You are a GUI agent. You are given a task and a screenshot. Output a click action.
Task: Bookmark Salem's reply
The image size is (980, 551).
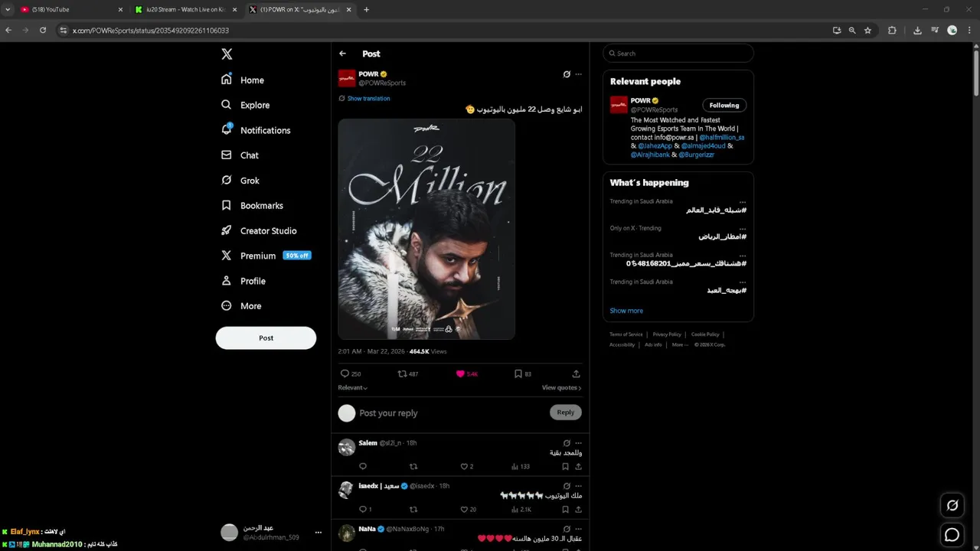565,466
